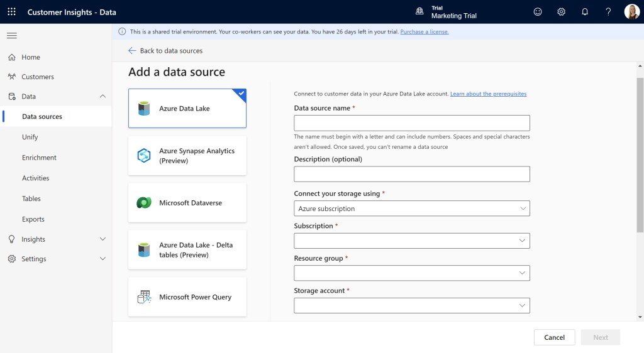Click the Data source name text field
This screenshot has height=353, width=644.
click(x=411, y=123)
